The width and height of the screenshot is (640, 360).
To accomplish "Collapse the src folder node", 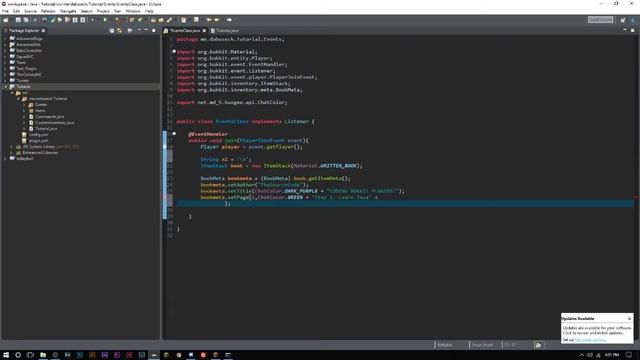I will coord(12,93).
